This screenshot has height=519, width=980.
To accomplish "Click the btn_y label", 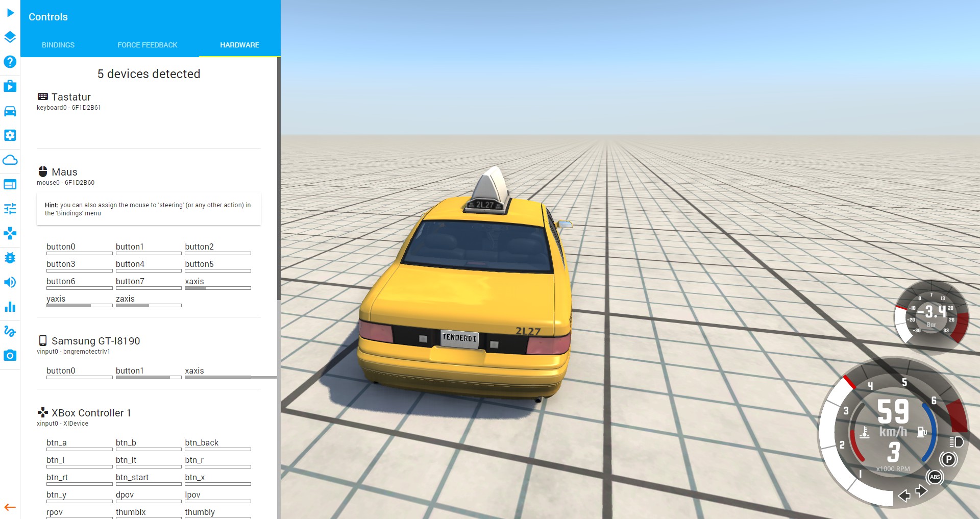I will 57,495.
